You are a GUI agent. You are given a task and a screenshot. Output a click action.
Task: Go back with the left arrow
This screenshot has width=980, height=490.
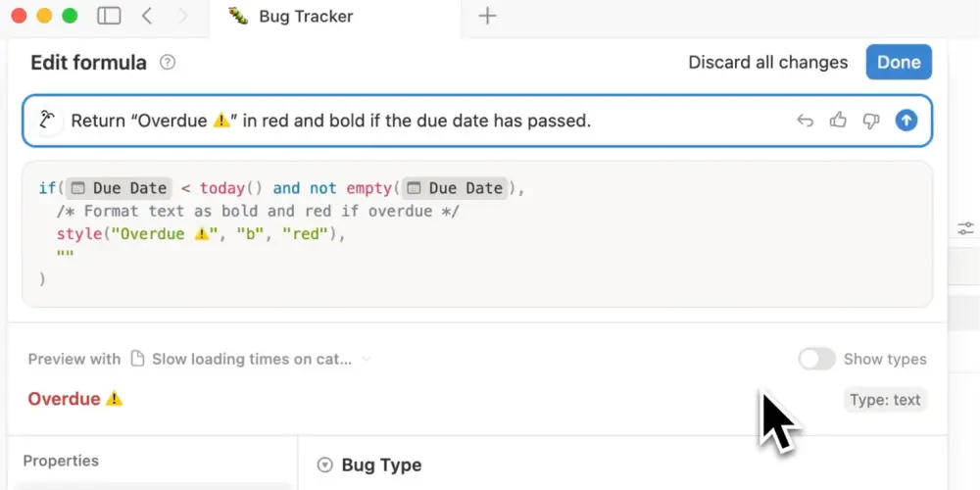(x=147, y=16)
